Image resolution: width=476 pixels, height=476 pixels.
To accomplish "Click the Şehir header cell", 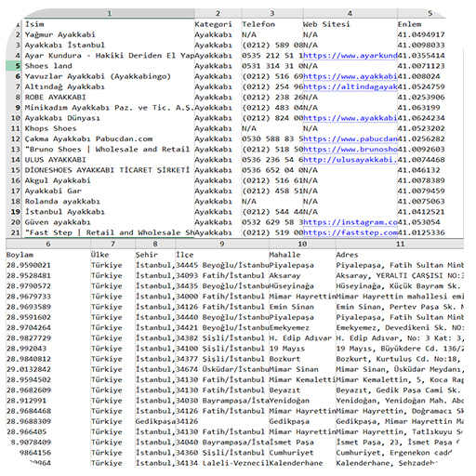I will [x=155, y=255].
